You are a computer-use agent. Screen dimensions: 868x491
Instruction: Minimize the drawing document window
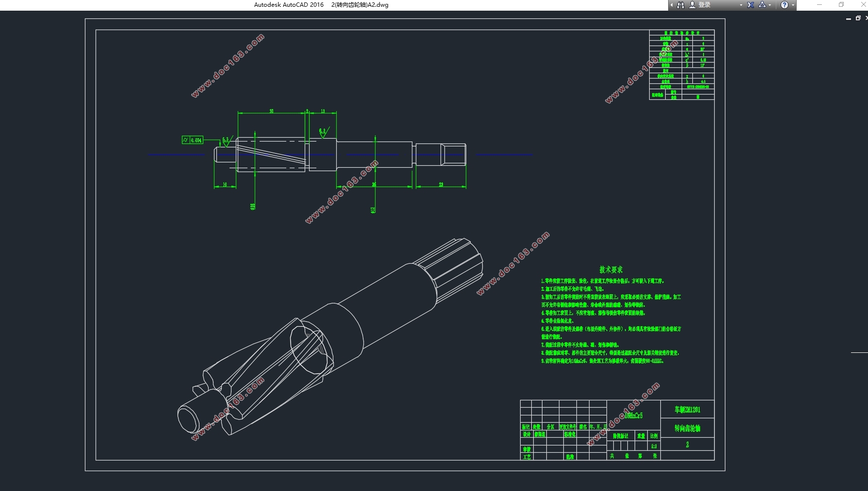tap(848, 18)
